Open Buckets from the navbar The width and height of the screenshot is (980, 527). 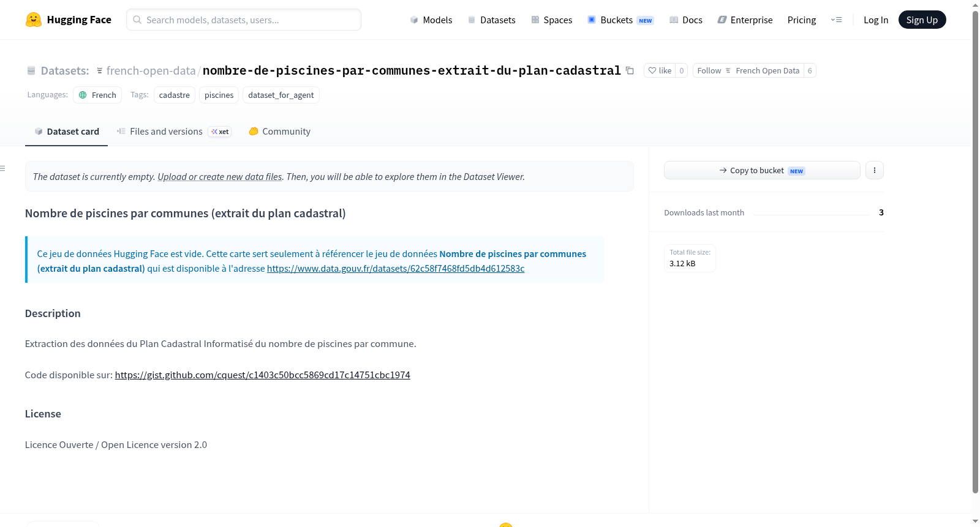(620, 20)
